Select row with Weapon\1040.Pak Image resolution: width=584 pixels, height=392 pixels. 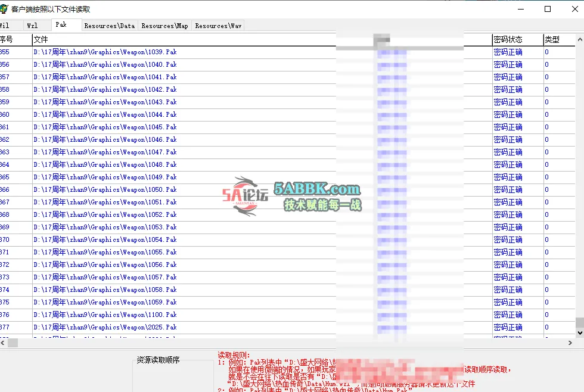pyautogui.click(x=287, y=65)
